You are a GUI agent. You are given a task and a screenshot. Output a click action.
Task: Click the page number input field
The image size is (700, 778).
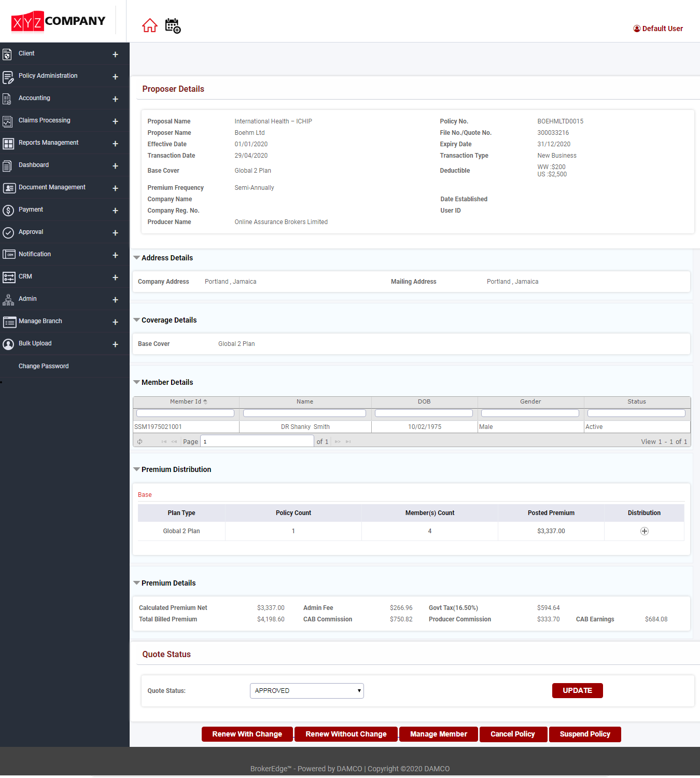click(257, 441)
